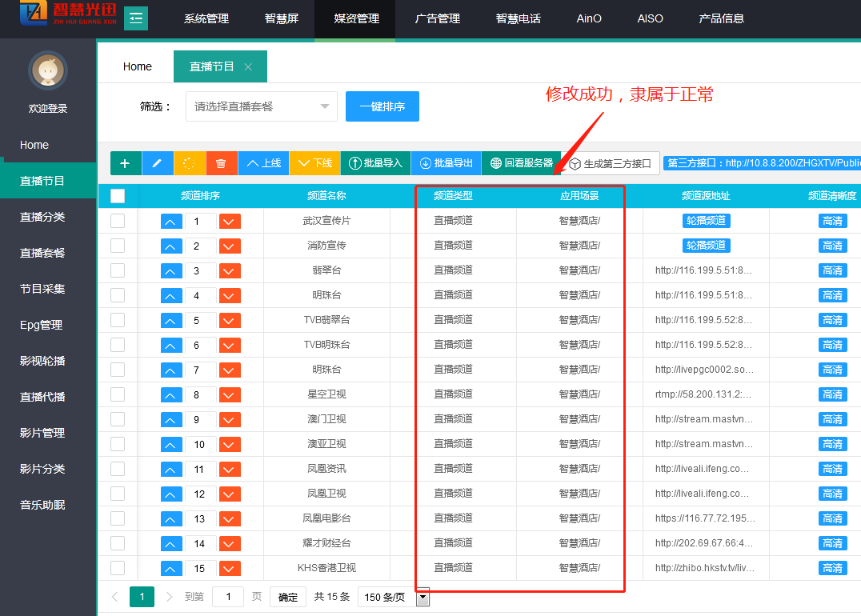Select the checkbox for KHS香港卫视 row
Viewport: 861px width, 616px height.
118,568
